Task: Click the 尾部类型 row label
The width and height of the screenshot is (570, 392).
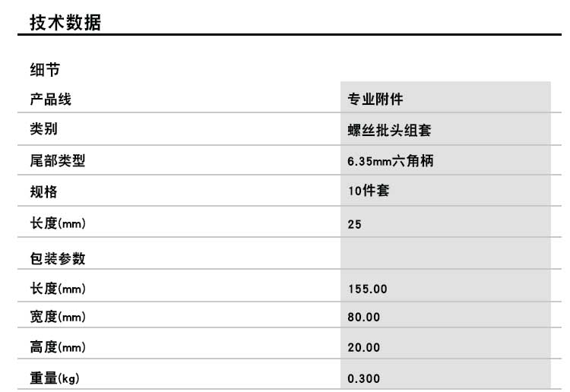Action: point(58,161)
